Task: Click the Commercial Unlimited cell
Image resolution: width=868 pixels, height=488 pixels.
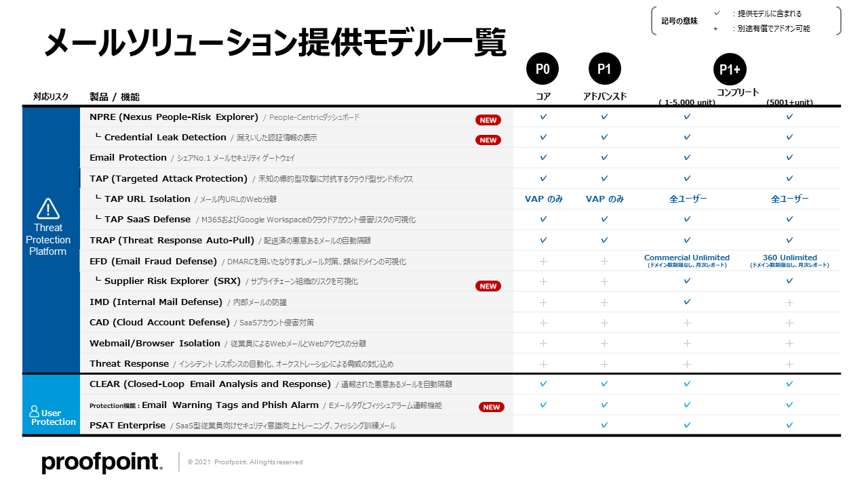Action: point(687,260)
